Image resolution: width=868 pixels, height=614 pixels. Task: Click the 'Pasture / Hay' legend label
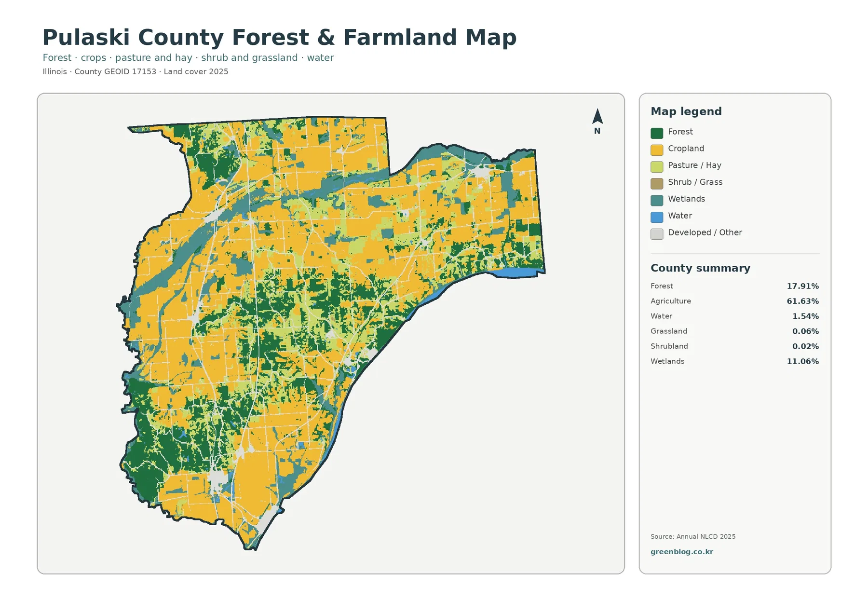point(694,165)
